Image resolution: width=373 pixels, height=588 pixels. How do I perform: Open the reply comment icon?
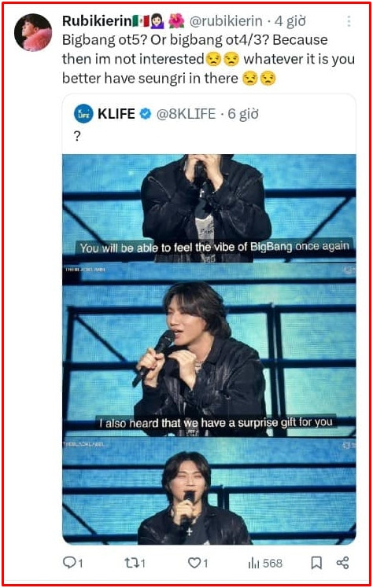pyautogui.click(x=69, y=563)
